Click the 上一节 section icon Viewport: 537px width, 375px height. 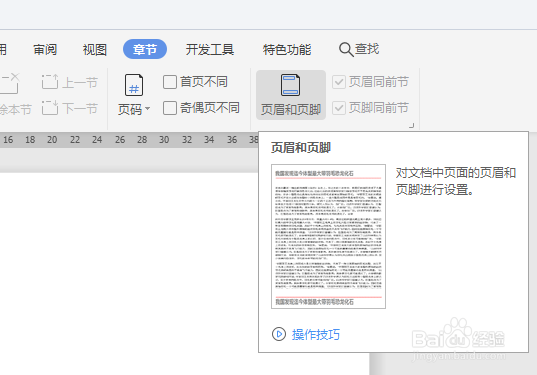click(x=50, y=82)
